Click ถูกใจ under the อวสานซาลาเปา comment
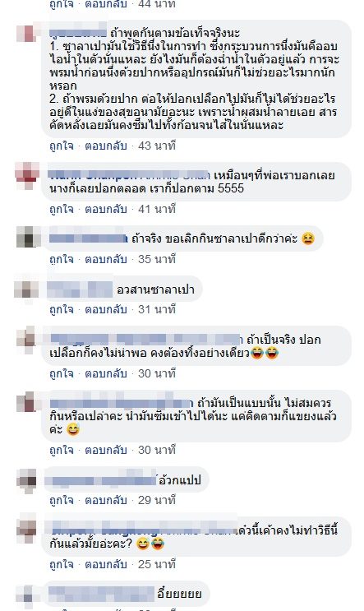This screenshot has height=611, width=364. coord(61,310)
